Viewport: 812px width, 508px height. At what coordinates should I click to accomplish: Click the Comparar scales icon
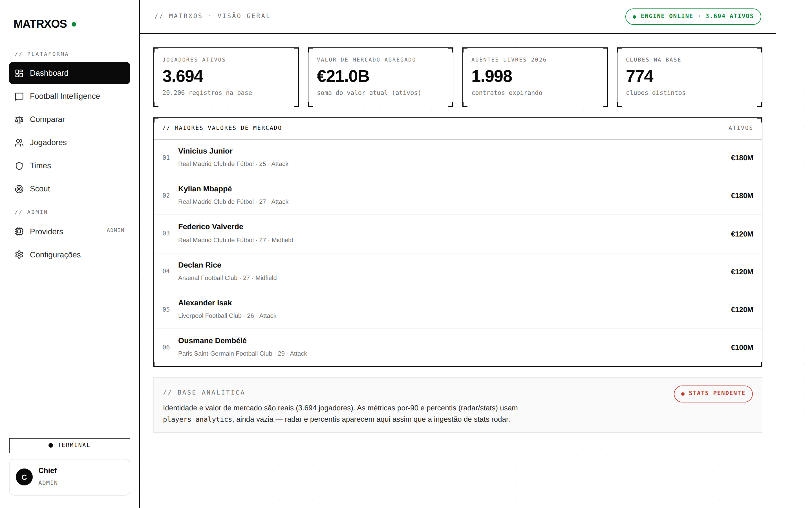pos(19,120)
